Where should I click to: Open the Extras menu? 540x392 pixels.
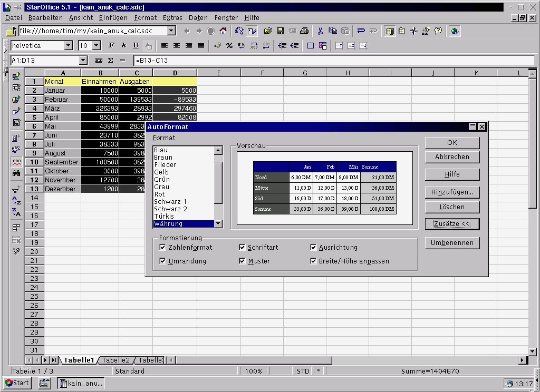click(172, 17)
